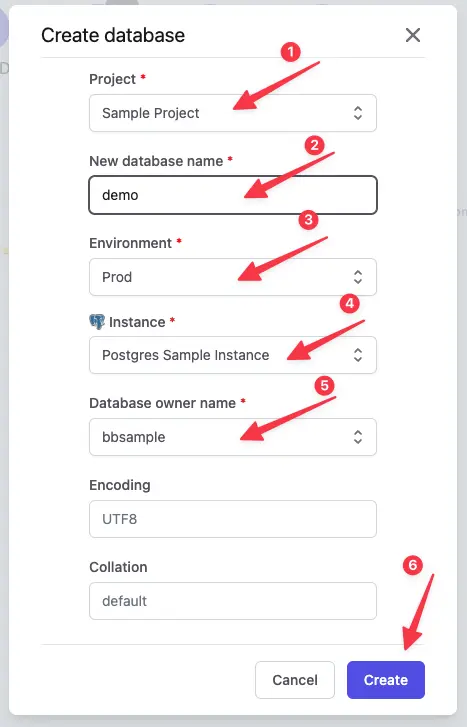Open the bbsample database owner dropdown

pos(233,437)
